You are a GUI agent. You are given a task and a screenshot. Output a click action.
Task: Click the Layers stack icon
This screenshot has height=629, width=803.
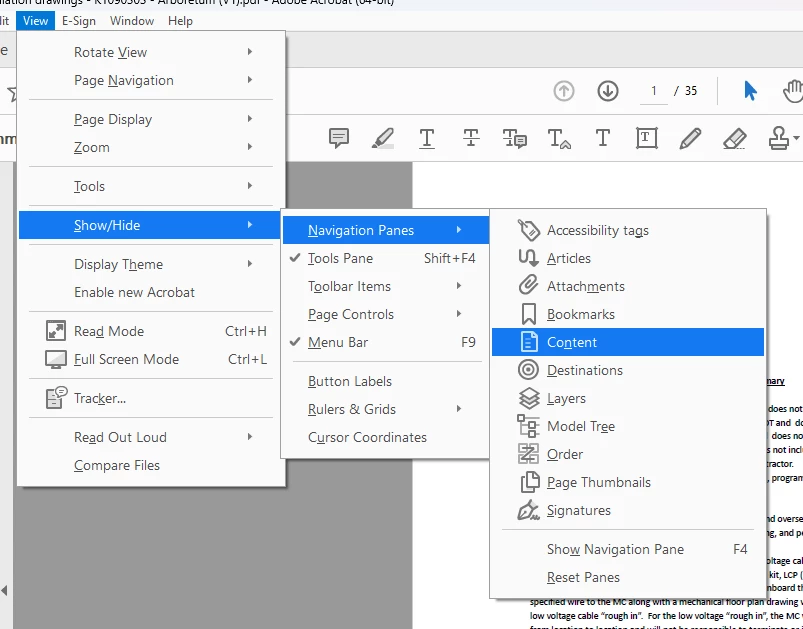[529, 398]
